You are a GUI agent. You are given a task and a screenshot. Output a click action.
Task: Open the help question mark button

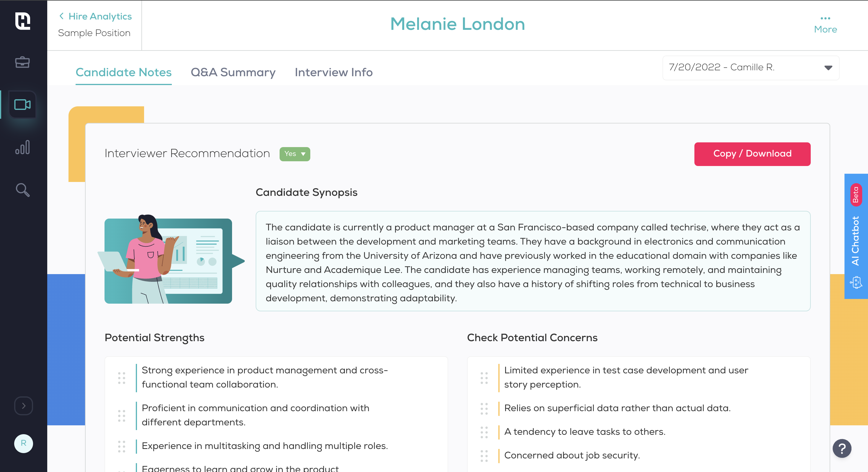click(x=842, y=448)
